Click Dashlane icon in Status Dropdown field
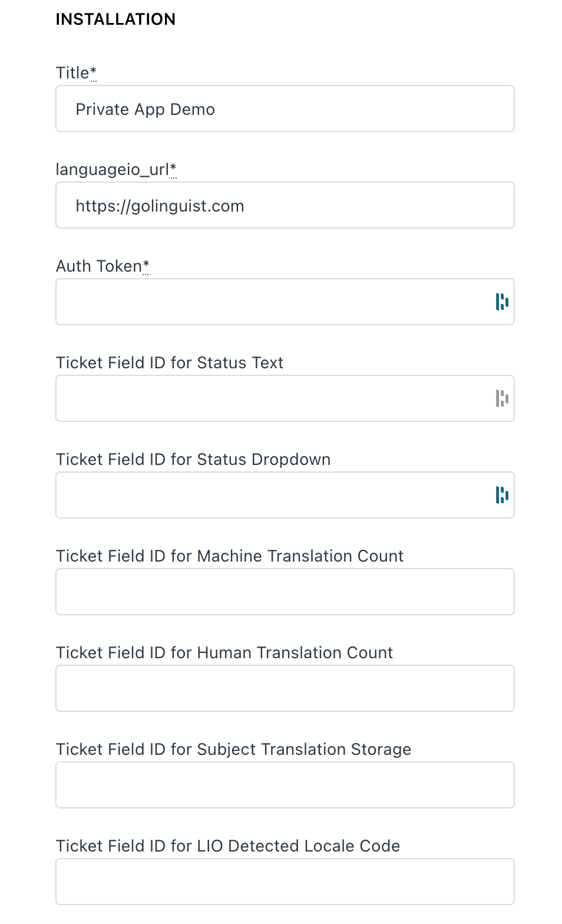The height and width of the screenshot is (924, 562). [x=502, y=495]
